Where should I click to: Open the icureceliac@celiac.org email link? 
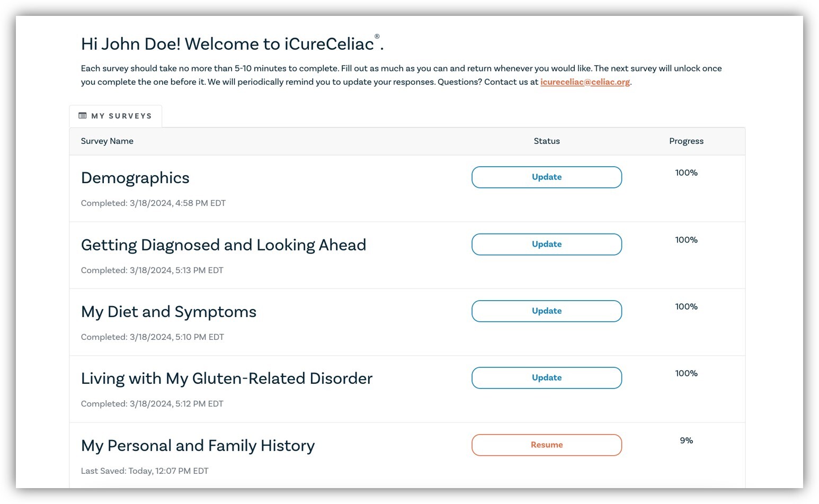[x=585, y=82]
